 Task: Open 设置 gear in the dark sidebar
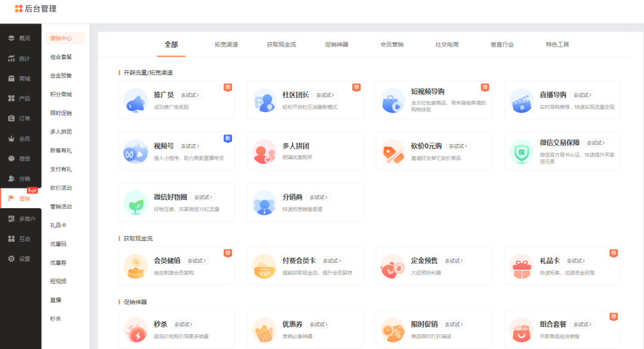click(x=20, y=258)
